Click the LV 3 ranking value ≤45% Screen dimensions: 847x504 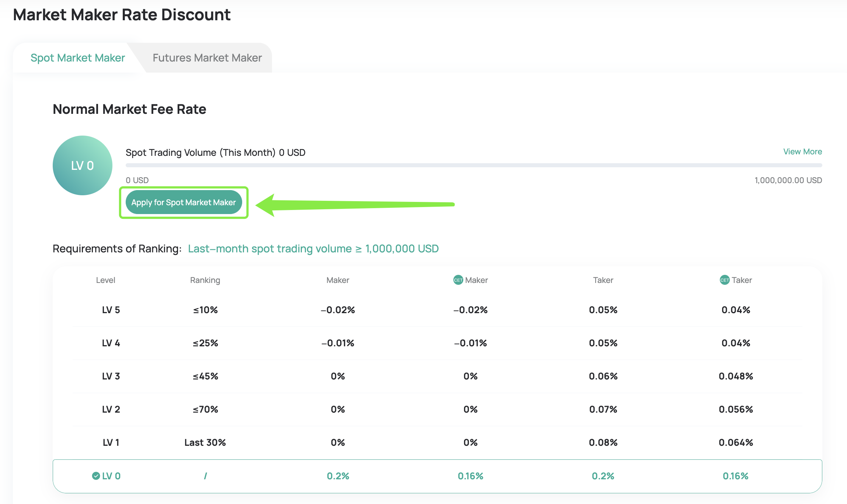point(205,376)
